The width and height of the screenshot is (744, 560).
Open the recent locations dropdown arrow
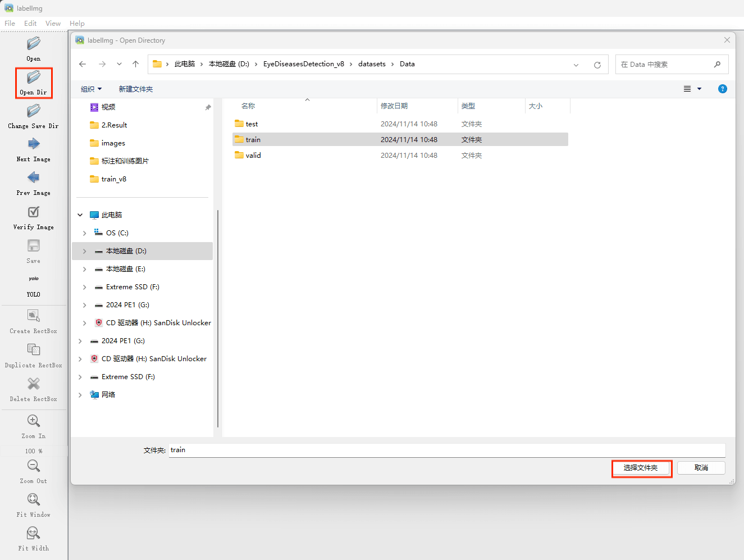click(x=119, y=64)
